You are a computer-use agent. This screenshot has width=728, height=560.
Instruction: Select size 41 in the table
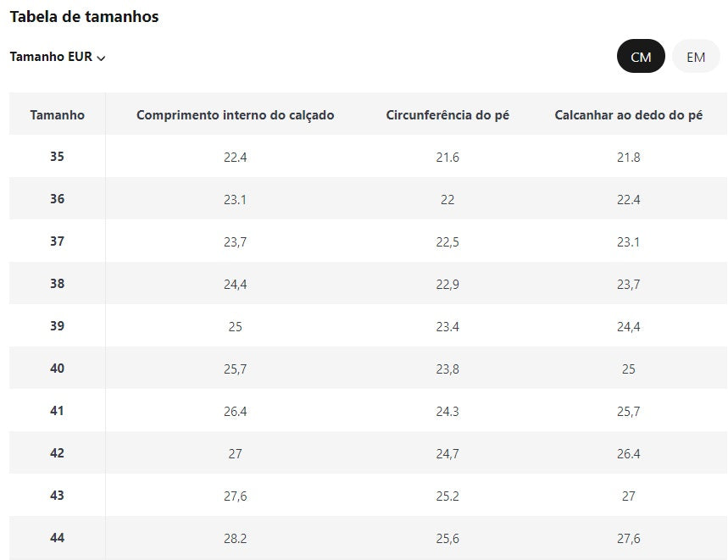click(x=57, y=411)
